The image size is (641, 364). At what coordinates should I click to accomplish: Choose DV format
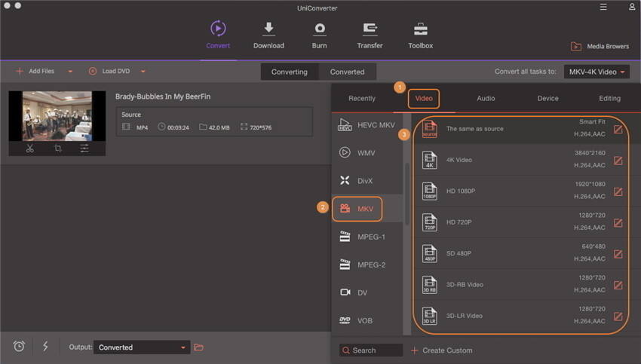(367, 292)
